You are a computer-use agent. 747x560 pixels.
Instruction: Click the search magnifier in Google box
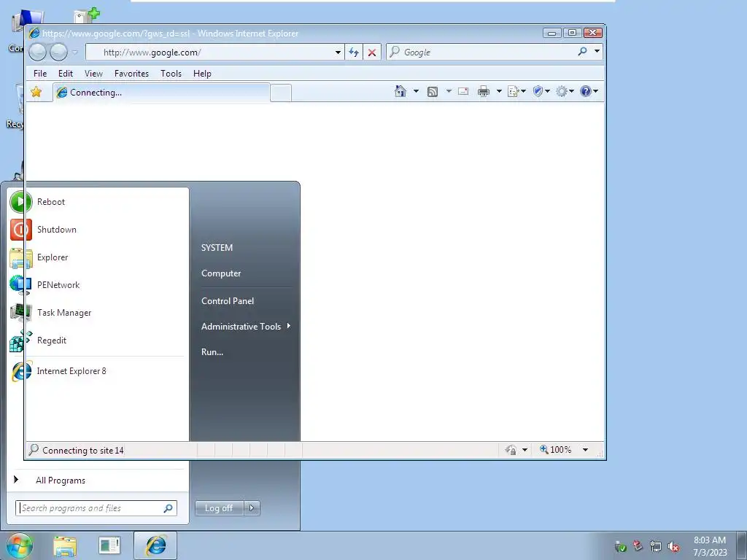[582, 52]
